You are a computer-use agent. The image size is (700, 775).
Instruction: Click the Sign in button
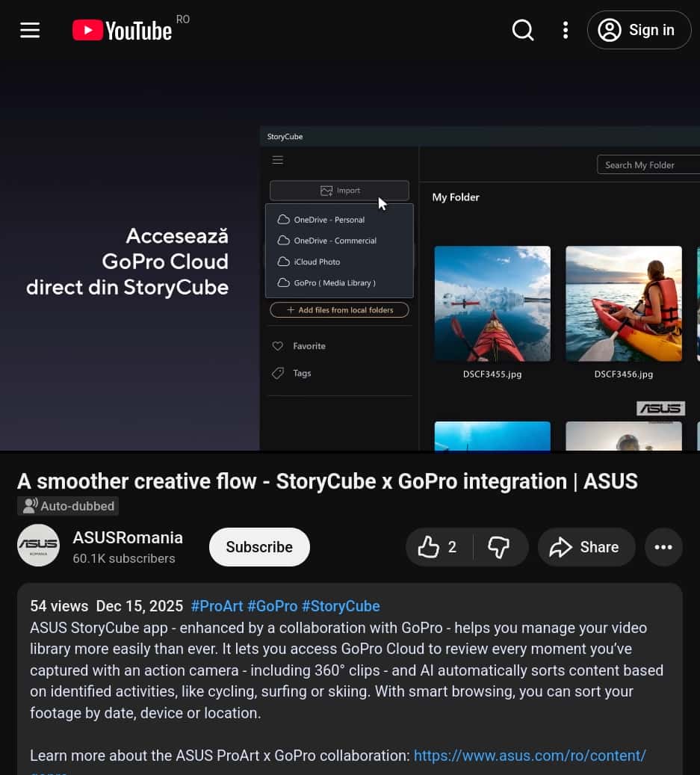(x=639, y=30)
